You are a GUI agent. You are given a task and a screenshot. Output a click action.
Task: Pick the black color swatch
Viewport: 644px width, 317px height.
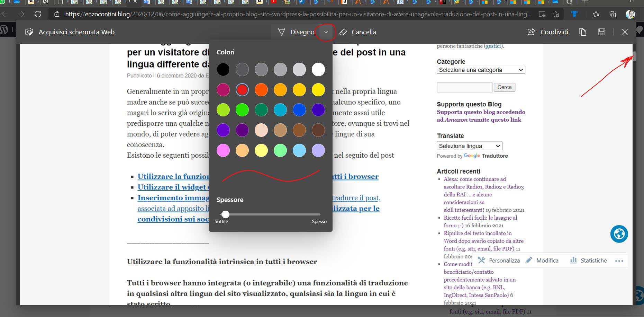[x=223, y=70]
